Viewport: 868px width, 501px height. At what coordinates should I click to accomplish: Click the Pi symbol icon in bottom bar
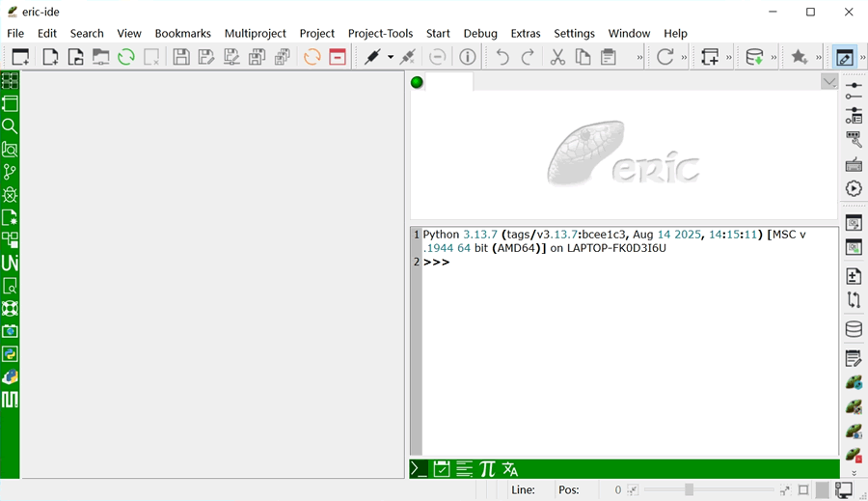coord(487,469)
